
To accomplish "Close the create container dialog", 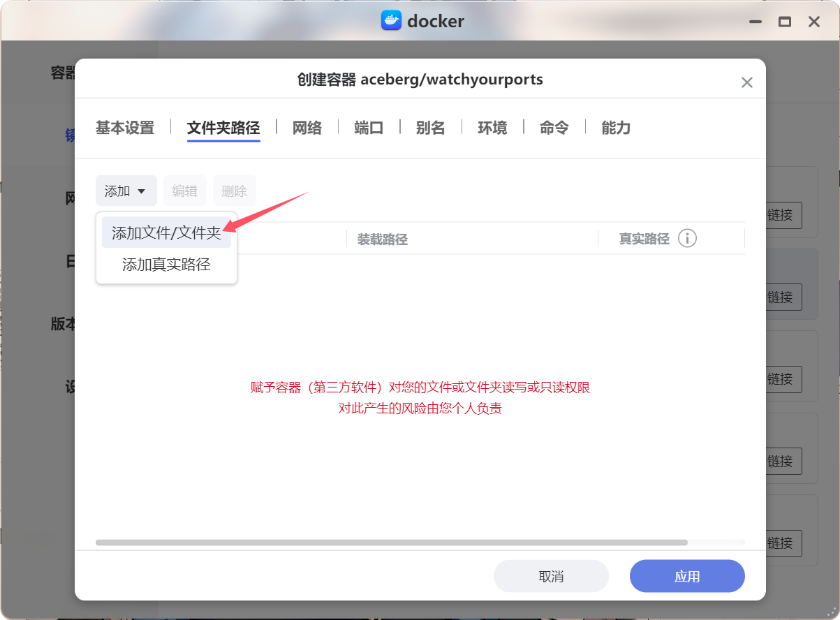I will [746, 82].
